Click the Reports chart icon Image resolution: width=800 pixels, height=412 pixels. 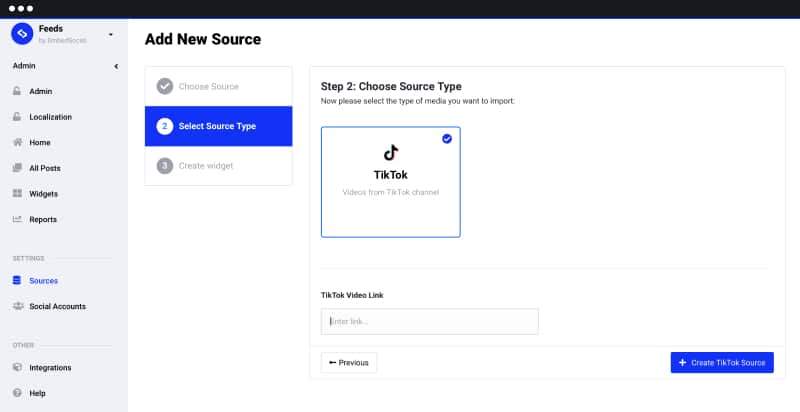(17, 219)
